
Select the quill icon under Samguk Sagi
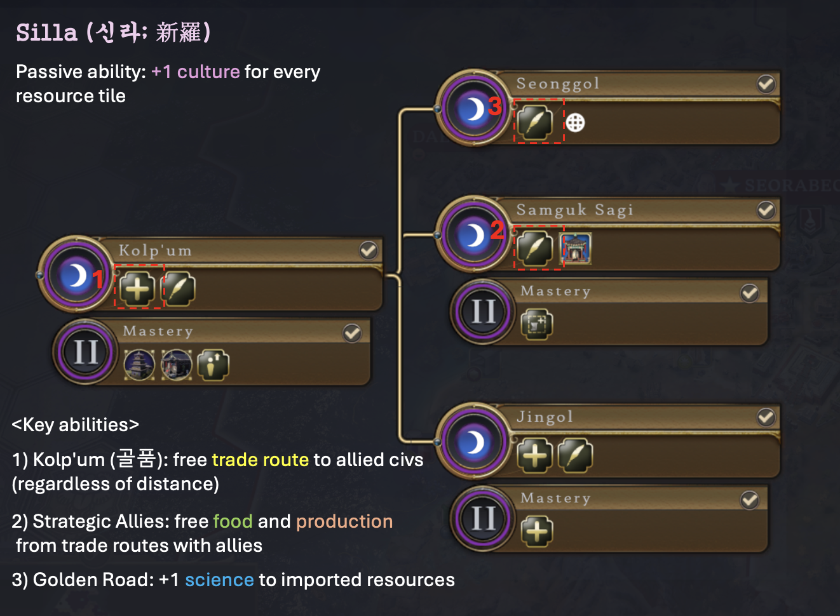tap(535, 248)
